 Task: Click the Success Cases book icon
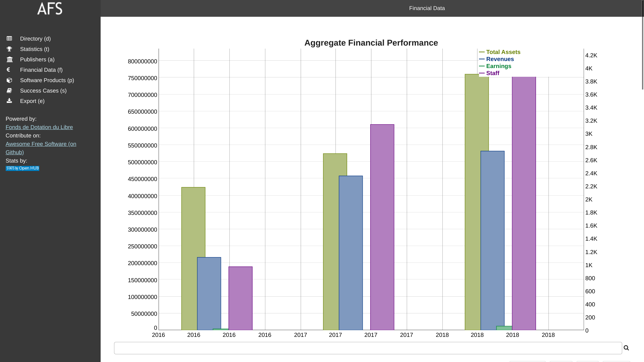(9, 90)
